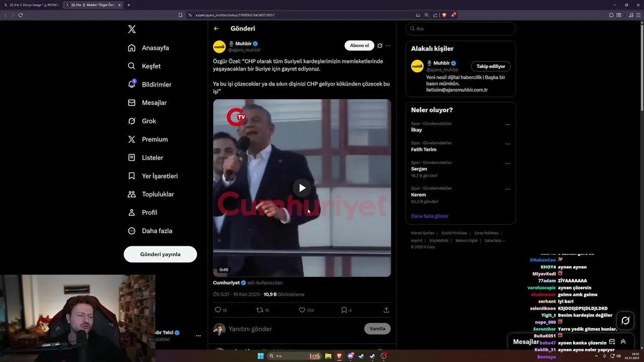
Task: Click the reply icon with 18 replies
Action: [218, 310]
